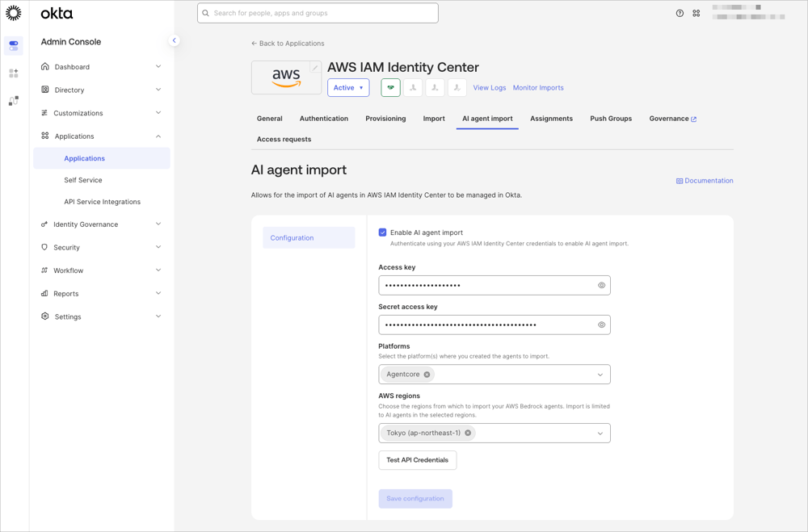Click Back to Applications link
Image resolution: width=808 pixels, height=532 pixels.
pyautogui.click(x=288, y=44)
